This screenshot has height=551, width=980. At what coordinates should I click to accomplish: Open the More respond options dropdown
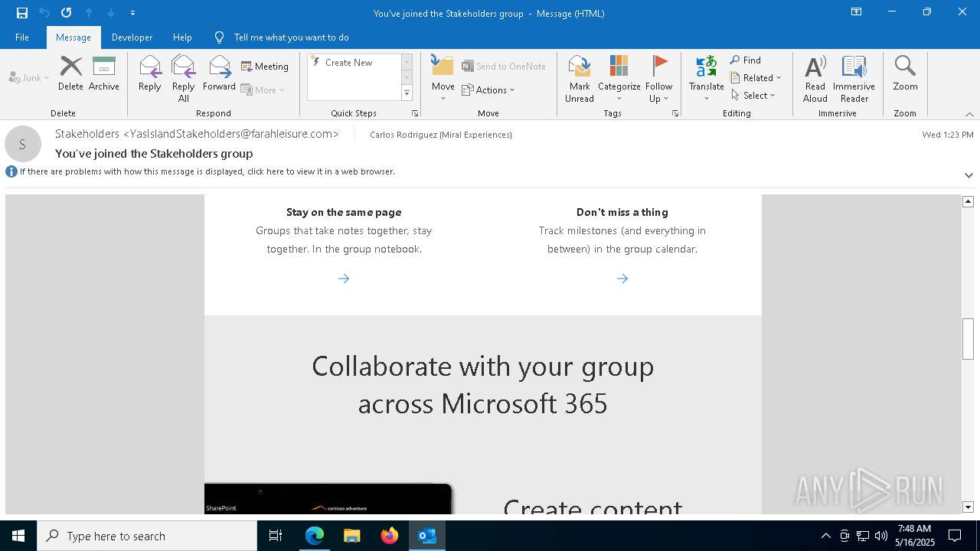point(263,90)
